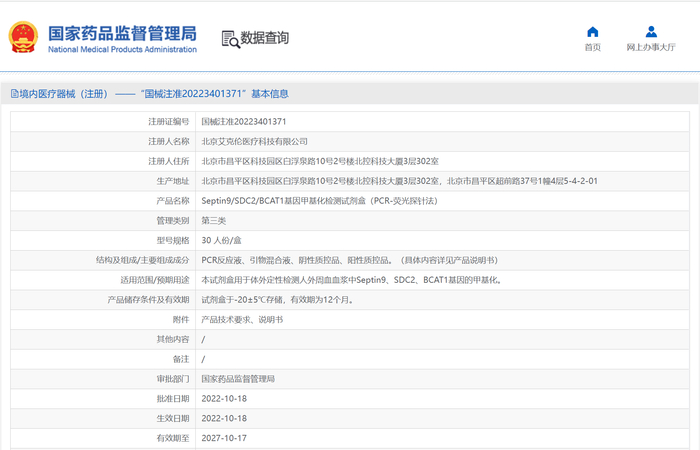The height and width of the screenshot is (450, 700).
Task: Click the 其他内容 label
Action: 173,339
